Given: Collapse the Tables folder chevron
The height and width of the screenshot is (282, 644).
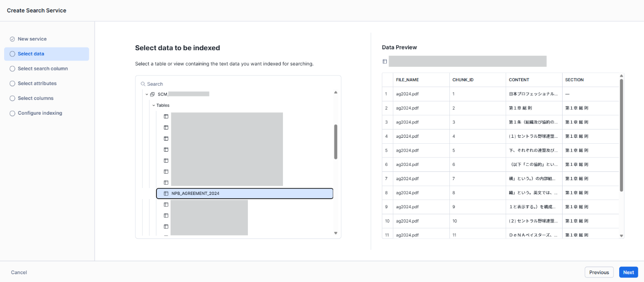Looking at the screenshot, I should point(154,105).
